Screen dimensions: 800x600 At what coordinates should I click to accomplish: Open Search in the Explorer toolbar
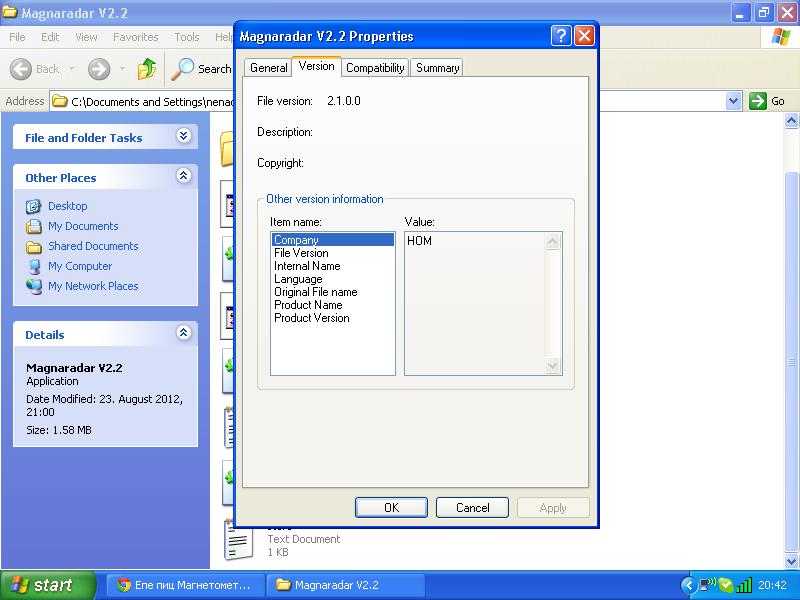click(202, 69)
